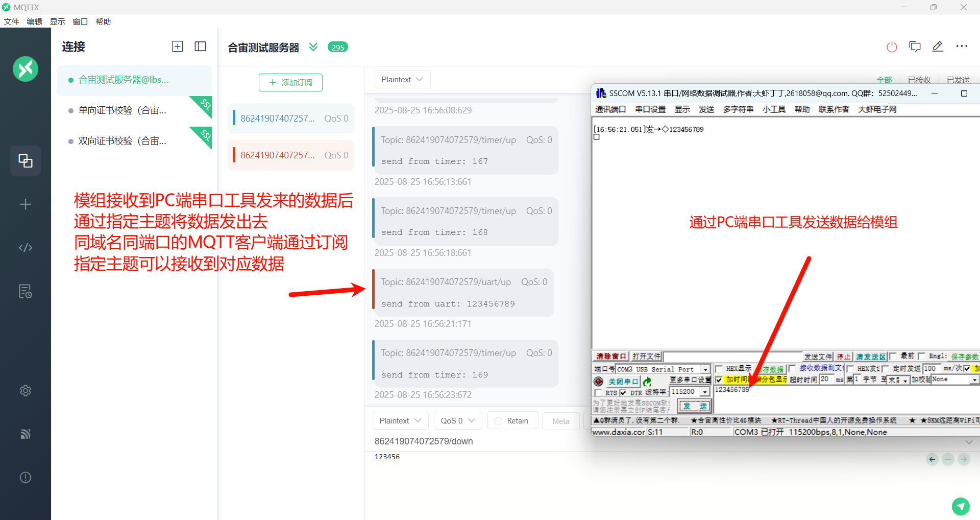Toggle the DTR checkbox
The width and height of the screenshot is (980, 520).
pos(623,393)
